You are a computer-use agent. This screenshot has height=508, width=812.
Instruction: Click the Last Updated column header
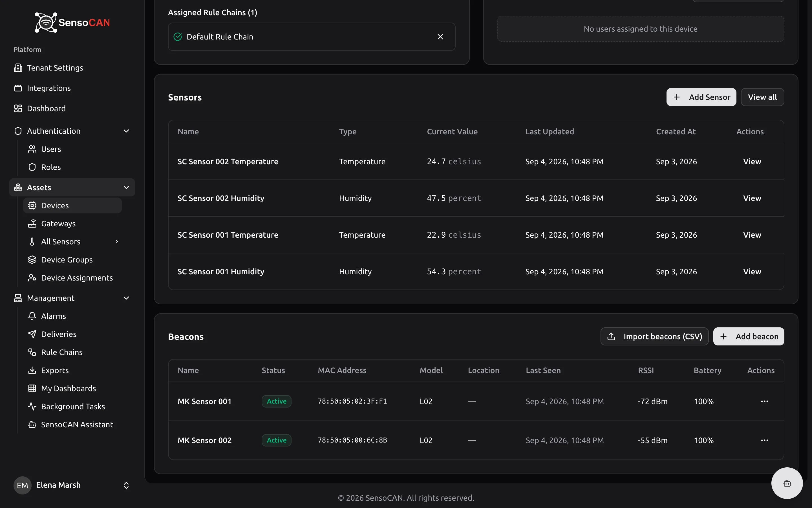(x=550, y=132)
